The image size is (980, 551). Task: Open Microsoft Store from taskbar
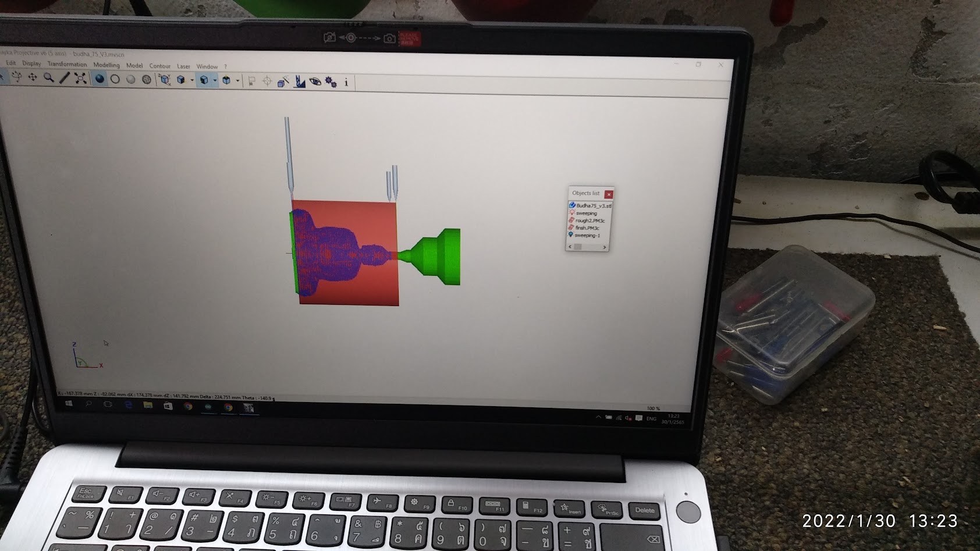(x=168, y=406)
